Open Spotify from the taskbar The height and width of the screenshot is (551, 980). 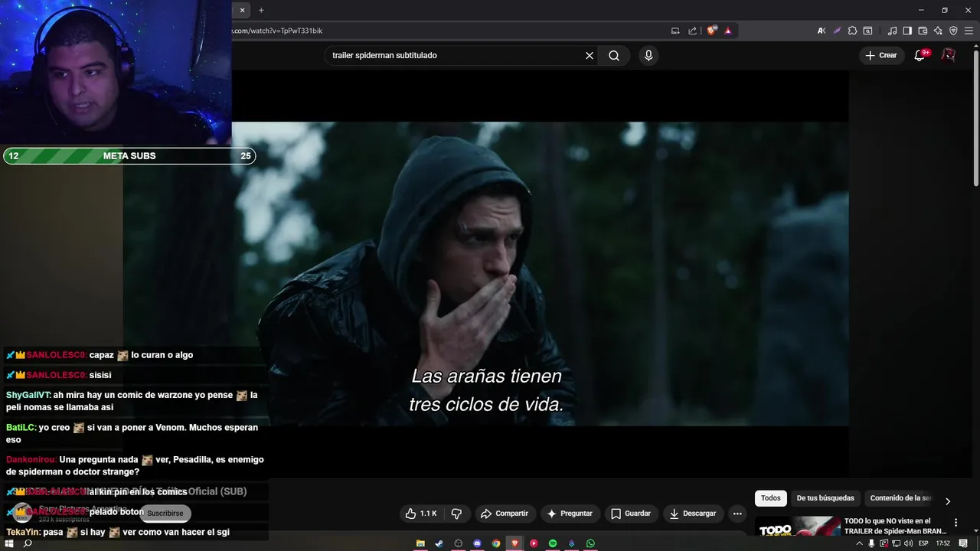[x=553, y=543]
